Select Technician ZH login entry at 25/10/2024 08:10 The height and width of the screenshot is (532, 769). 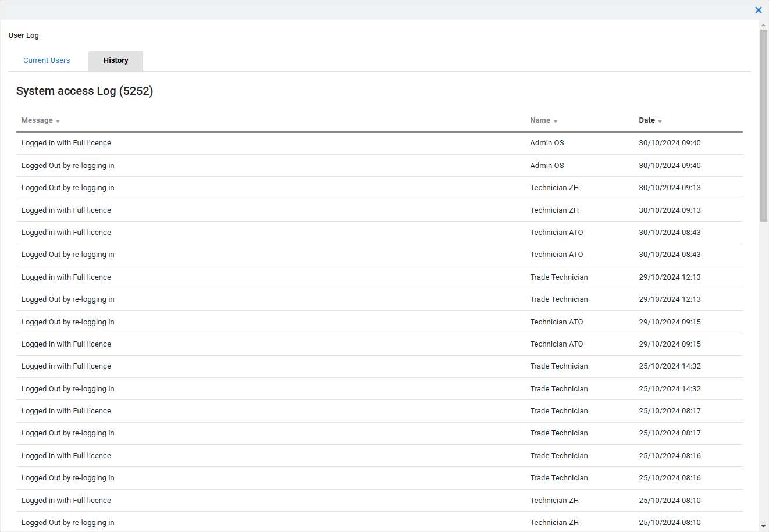point(66,501)
